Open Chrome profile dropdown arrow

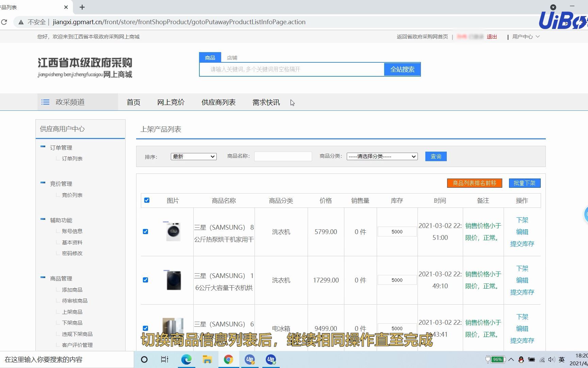point(553,7)
